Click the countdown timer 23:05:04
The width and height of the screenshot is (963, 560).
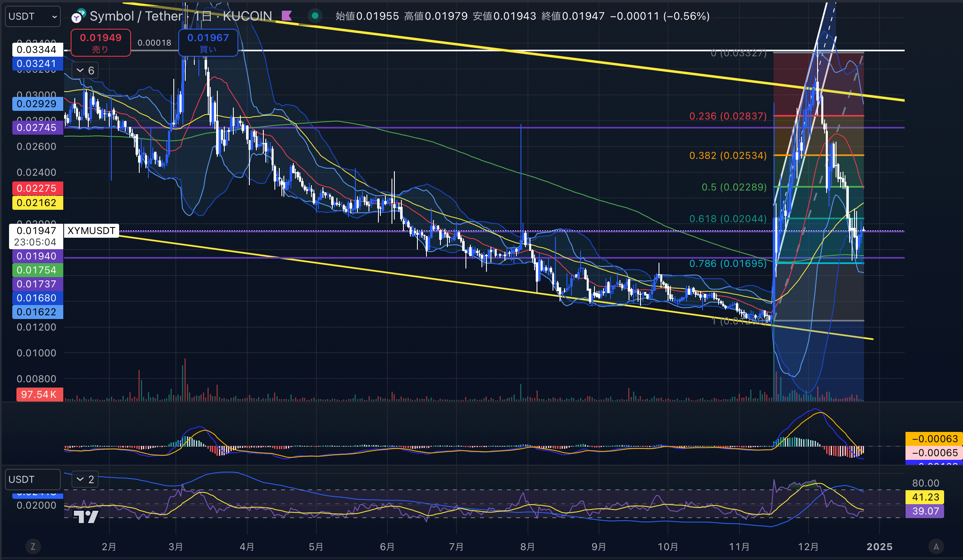(35, 242)
